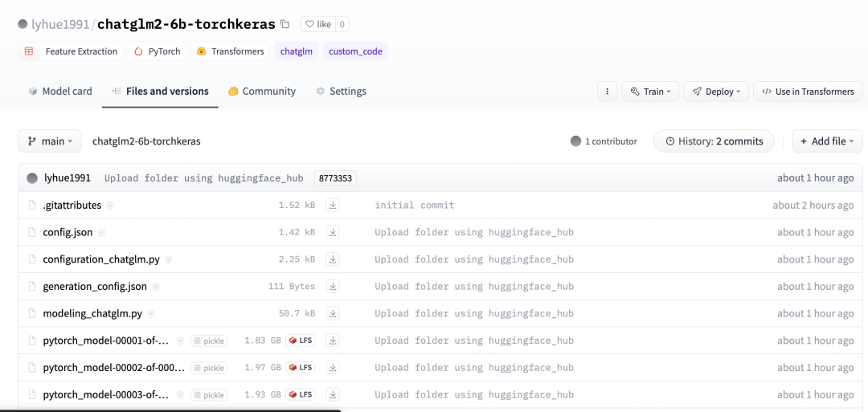Image resolution: width=868 pixels, height=412 pixels.
Task: Click the commit hash 8773353
Action: coord(335,178)
